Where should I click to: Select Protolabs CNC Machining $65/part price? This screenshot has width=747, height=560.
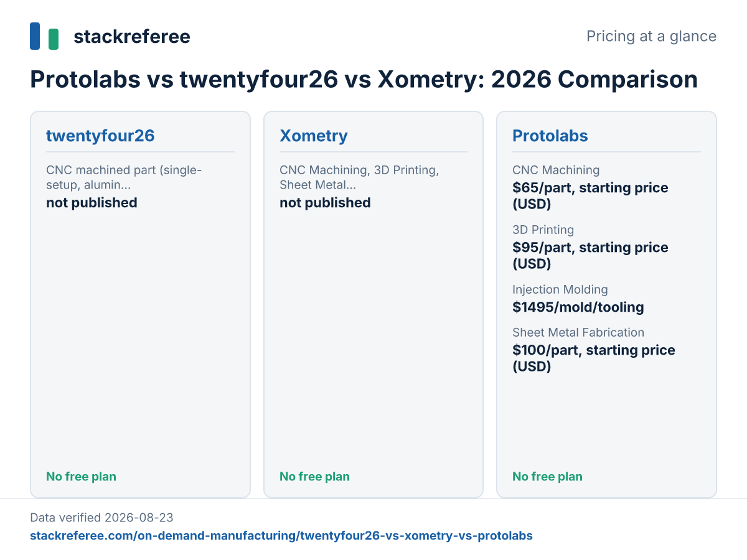(x=590, y=196)
